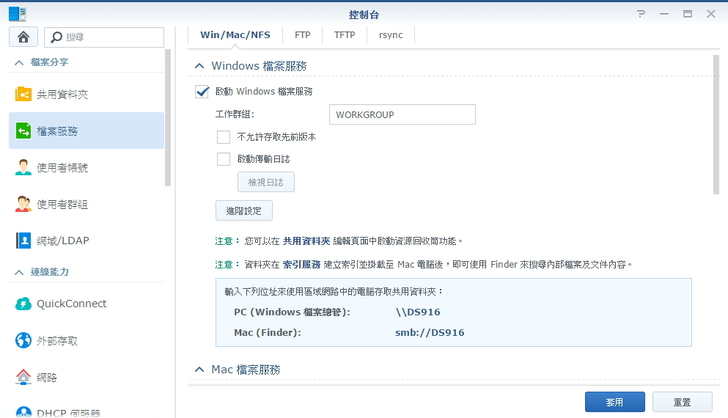Click the Control Panel home icon
Screen dimensions: 728x418
(23, 37)
